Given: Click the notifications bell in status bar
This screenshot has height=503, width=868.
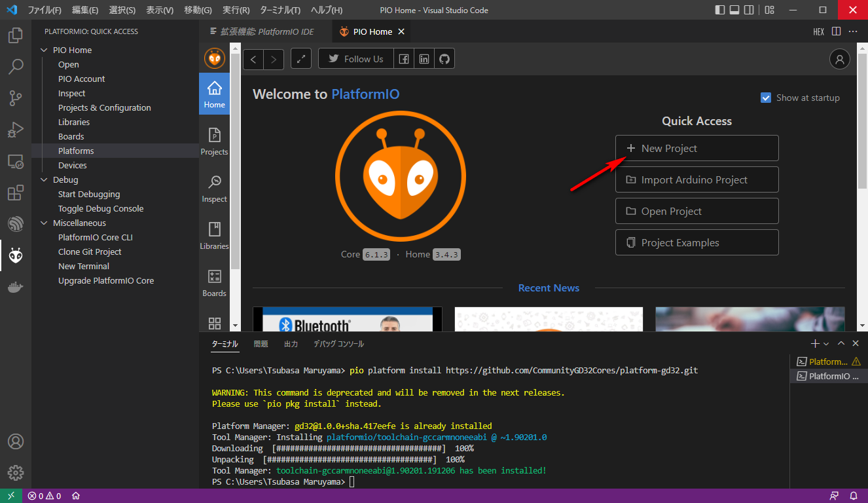Looking at the screenshot, I should point(854,496).
